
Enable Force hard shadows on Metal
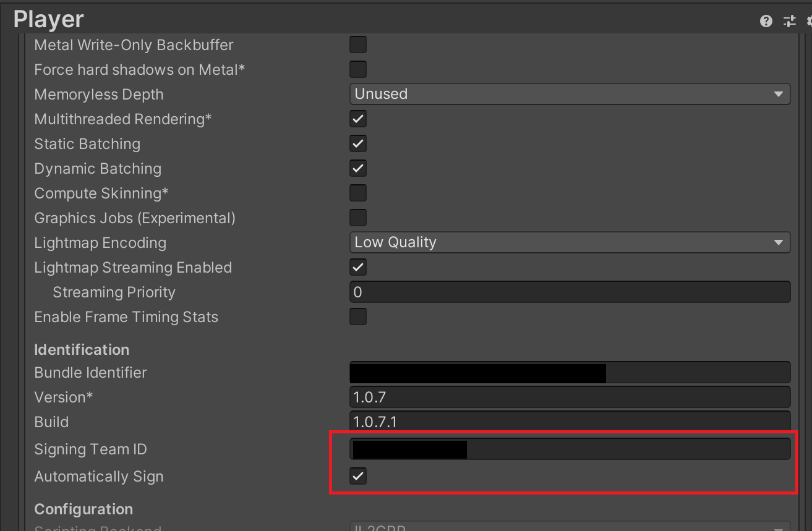tap(358, 69)
